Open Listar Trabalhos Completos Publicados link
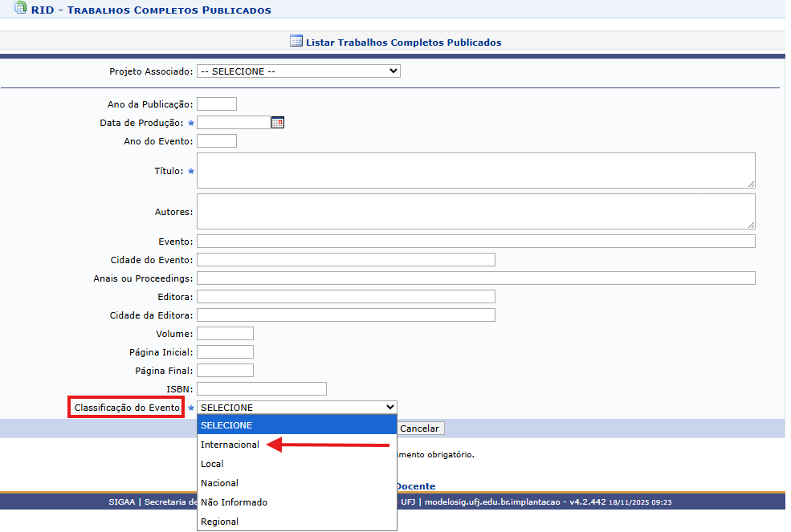The image size is (791, 532). pos(404,43)
